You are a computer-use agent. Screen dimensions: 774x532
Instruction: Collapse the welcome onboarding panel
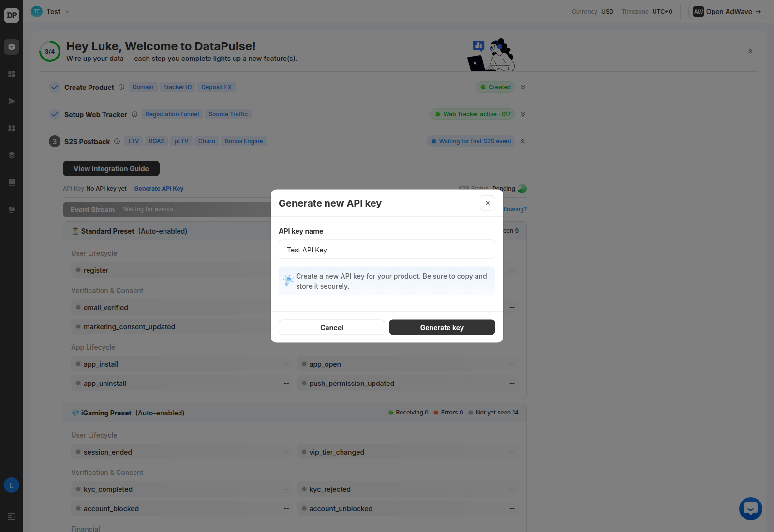(750, 51)
